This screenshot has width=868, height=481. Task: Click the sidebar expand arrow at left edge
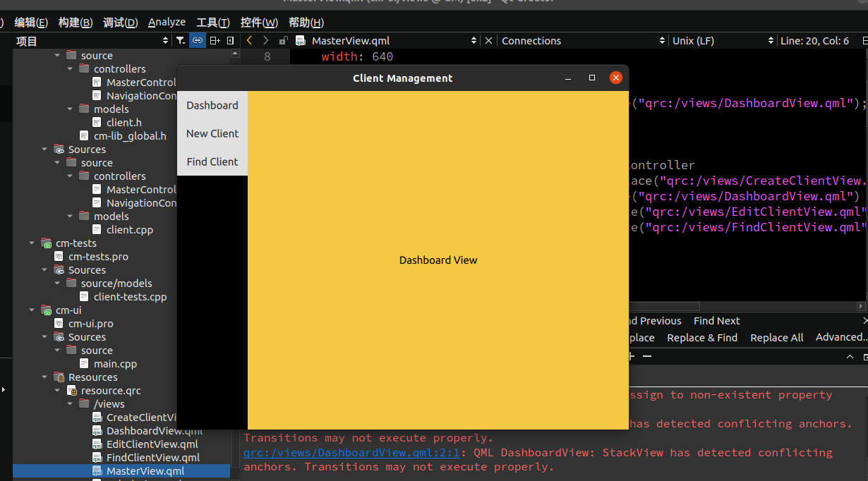(x=5, y=389)
